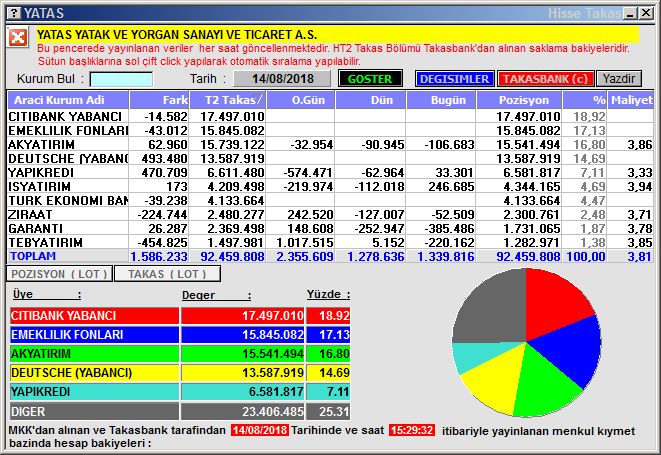The height and width of the screenshot is (455, 661).
Task: Click the green pie chart slice
Action: (546, 386)
